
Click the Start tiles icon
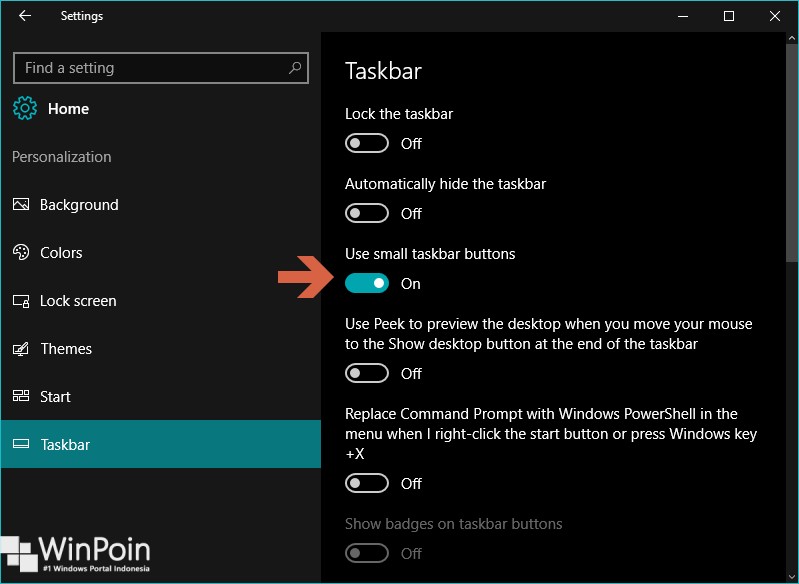click(x=21, y=396)
